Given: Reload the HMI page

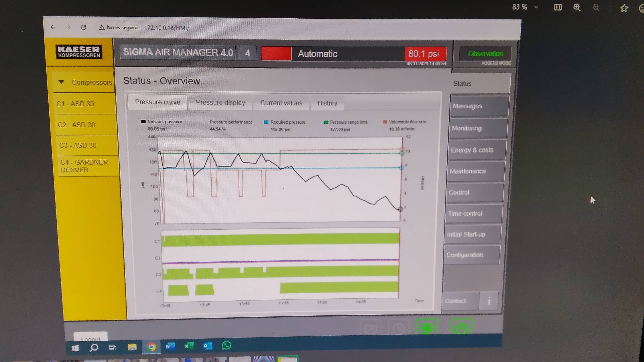Looking at the screenshot, I should tap(83, 27).
